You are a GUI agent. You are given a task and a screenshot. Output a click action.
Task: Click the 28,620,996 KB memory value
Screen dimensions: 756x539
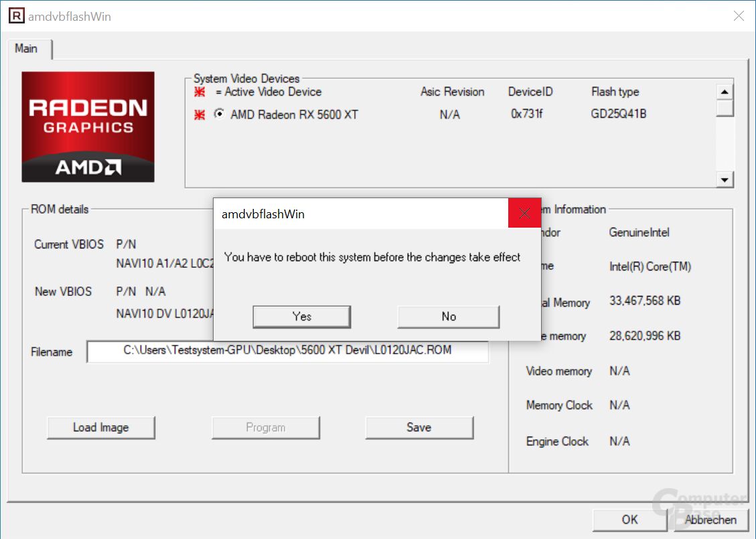[x=645, y=335]
